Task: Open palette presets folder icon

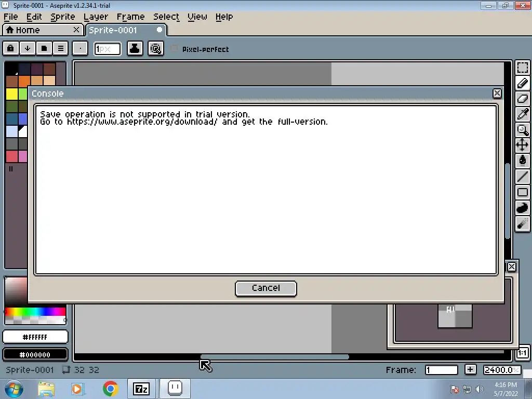Action: tap(44, 48)
